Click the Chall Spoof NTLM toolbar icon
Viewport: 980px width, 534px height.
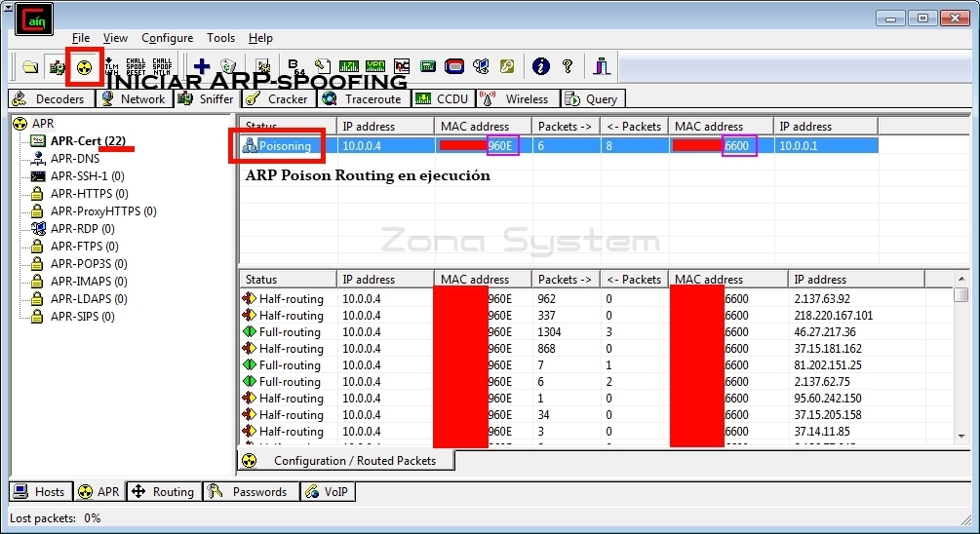(x=162, y=65)
